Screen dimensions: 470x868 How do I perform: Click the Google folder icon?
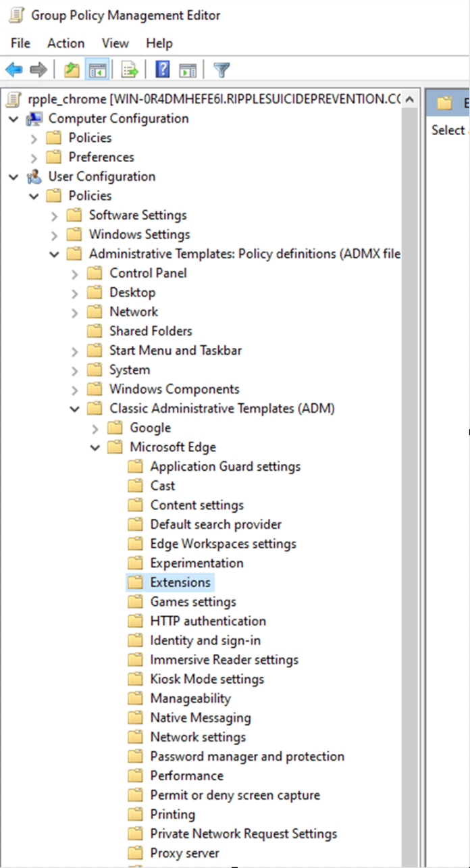[x=115, y=428]
